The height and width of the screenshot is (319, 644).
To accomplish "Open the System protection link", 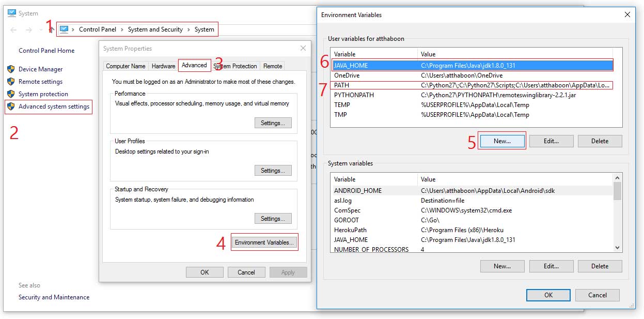I will [x=43, y=94].
